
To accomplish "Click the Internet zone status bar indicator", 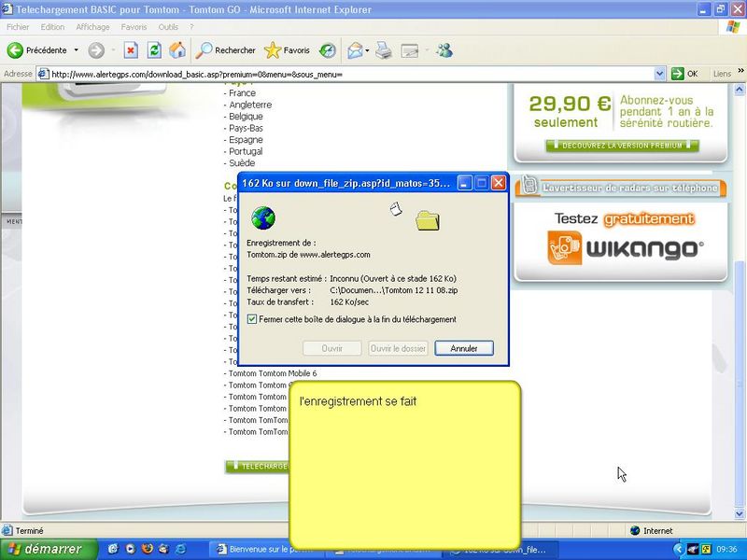I will (x=651, y=530).
